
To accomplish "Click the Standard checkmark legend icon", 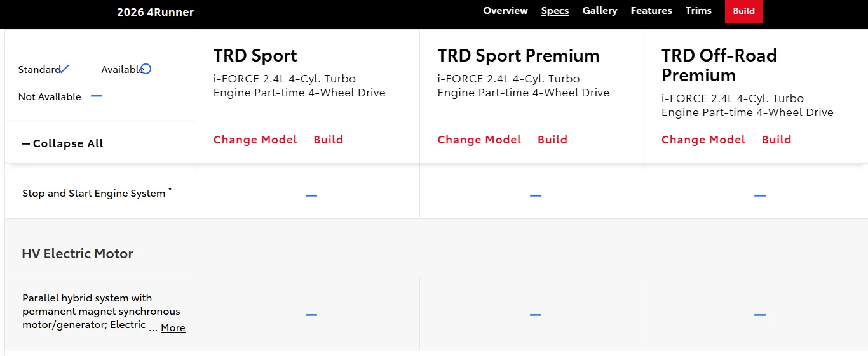I will (x=64, y=69).
